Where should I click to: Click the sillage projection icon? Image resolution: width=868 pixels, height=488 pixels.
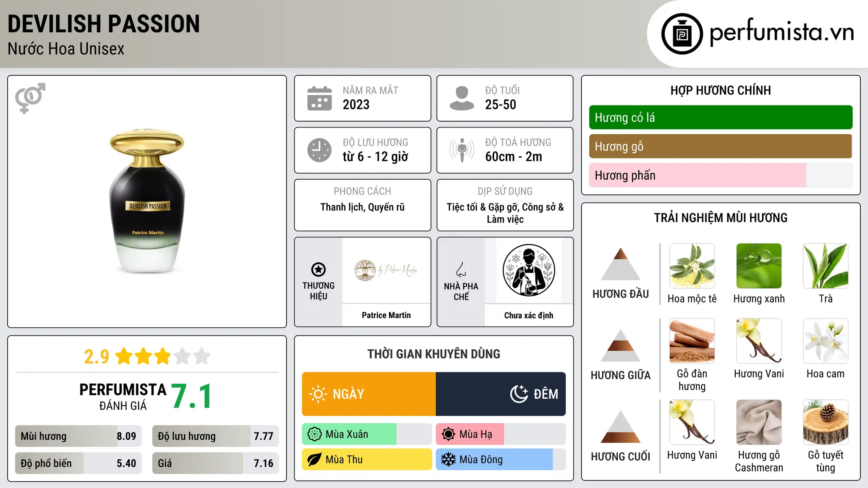(462, 150)
